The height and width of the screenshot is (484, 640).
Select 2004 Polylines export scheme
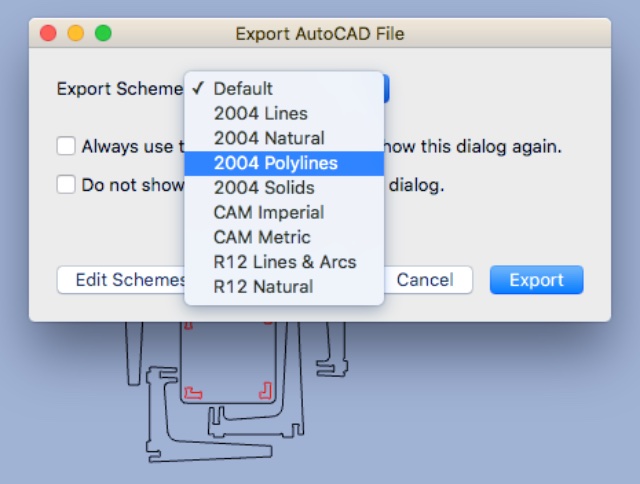(x=284, y=163)
